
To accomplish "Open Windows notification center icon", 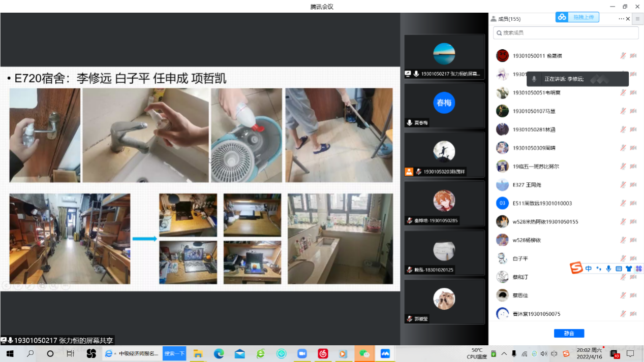I will click(x=630, y=353).
